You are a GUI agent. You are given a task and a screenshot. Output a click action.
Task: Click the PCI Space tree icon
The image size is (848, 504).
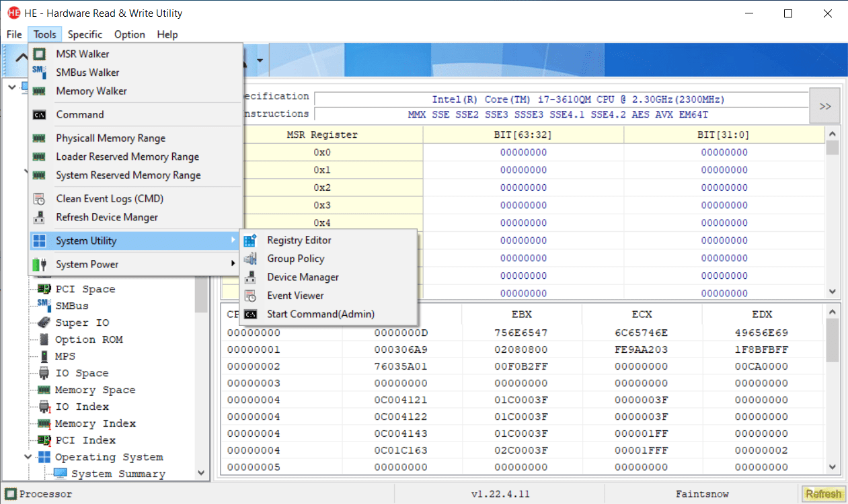tap(44, 289)
